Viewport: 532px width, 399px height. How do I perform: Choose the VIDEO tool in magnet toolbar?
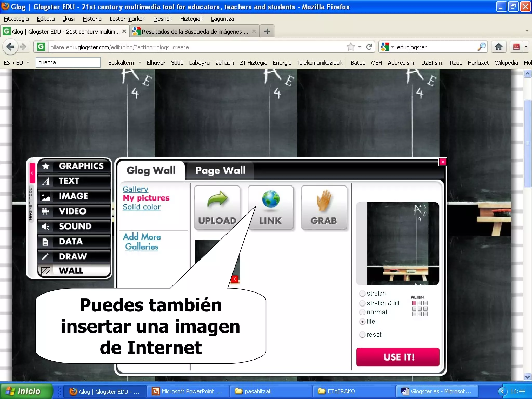[x=74, y=211]
